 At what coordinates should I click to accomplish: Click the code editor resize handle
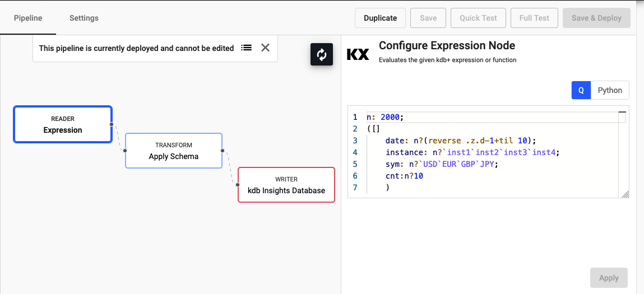click(626, 194)
